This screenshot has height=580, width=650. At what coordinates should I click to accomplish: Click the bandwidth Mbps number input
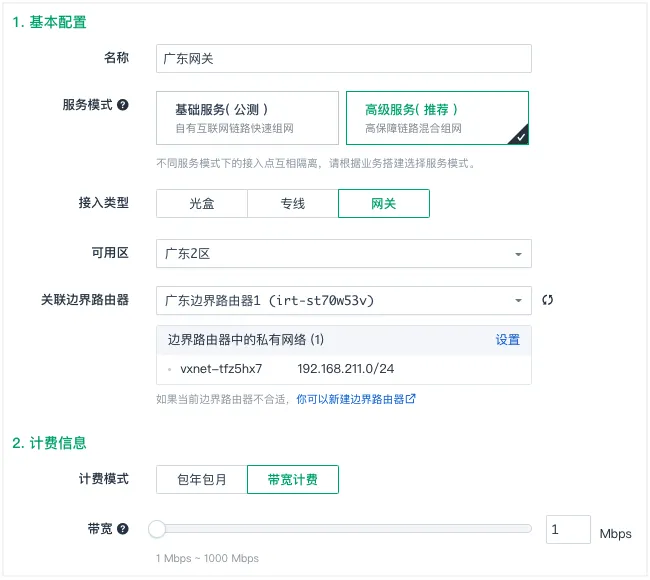[568, 530]
